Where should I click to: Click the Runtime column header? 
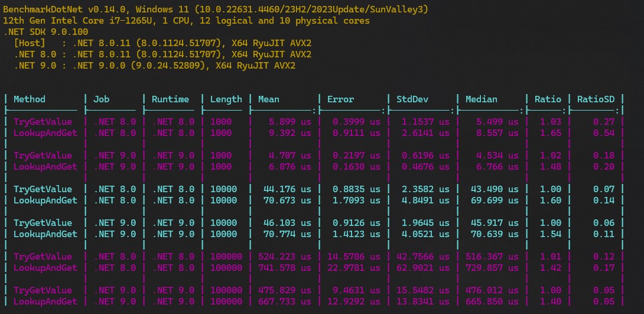click(x=170, y=99)
